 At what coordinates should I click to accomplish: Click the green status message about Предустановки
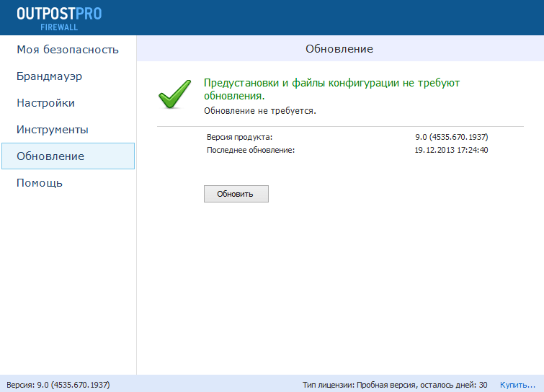tap(331, 89)
